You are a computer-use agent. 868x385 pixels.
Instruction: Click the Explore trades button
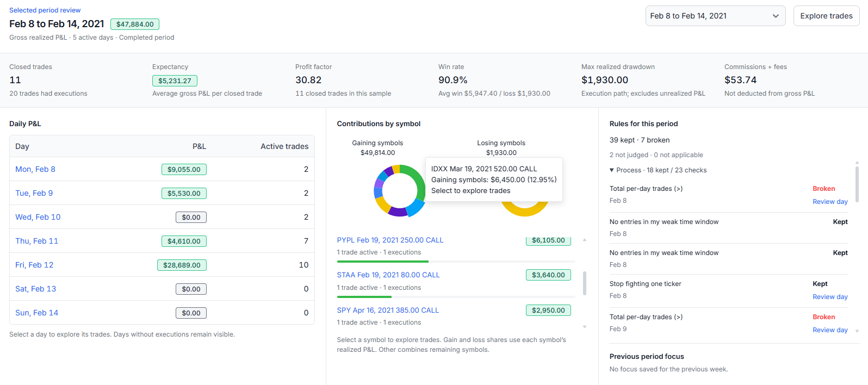[x=826, y=16]
